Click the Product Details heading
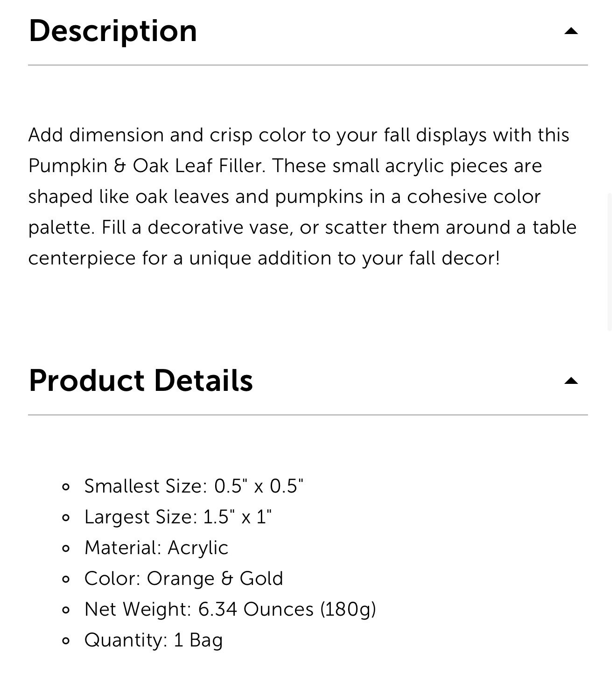Viewport: 616px width, 674px height. click(140, 381)
